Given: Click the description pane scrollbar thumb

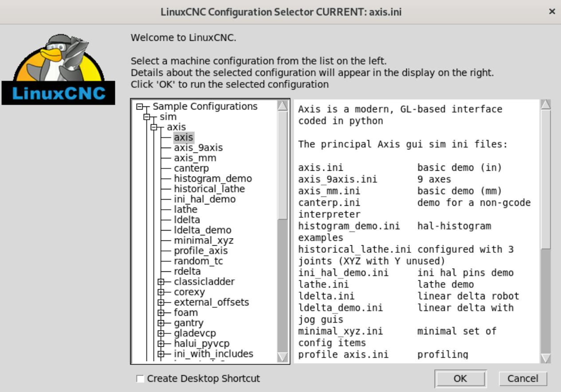Looking at the screenshot, I should [x=546, y=180].
